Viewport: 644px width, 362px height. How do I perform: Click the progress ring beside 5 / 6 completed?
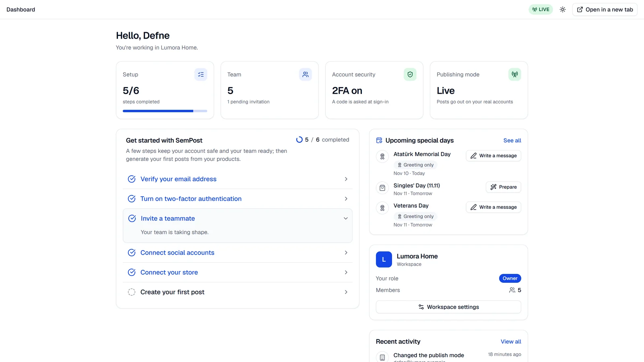pos(299,140)
